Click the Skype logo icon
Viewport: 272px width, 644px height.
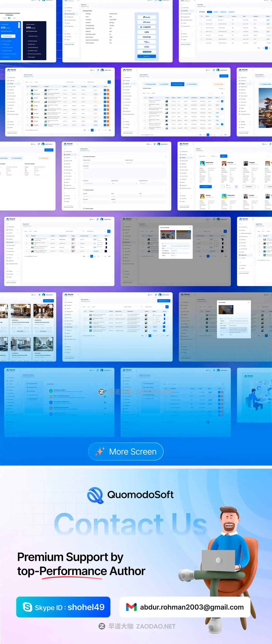pos(27,607)
